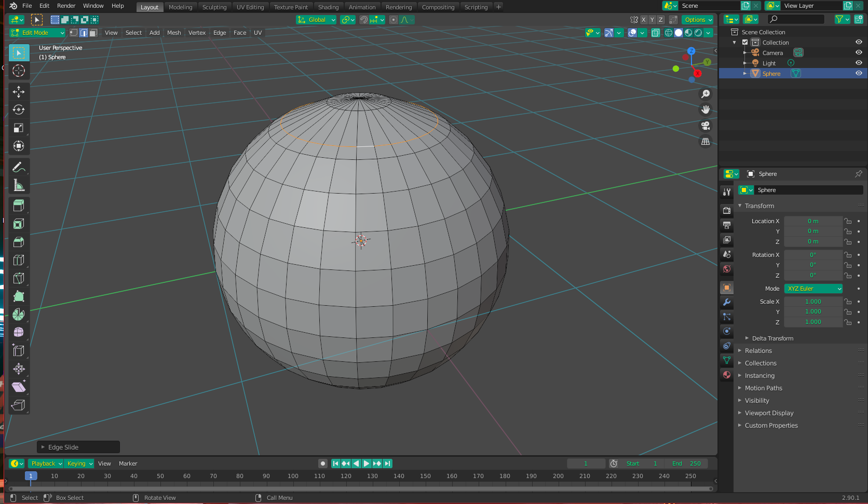Switch to the UV Editing workspace tab
Viewport: 868px width, 504px height.
point(250,7)
